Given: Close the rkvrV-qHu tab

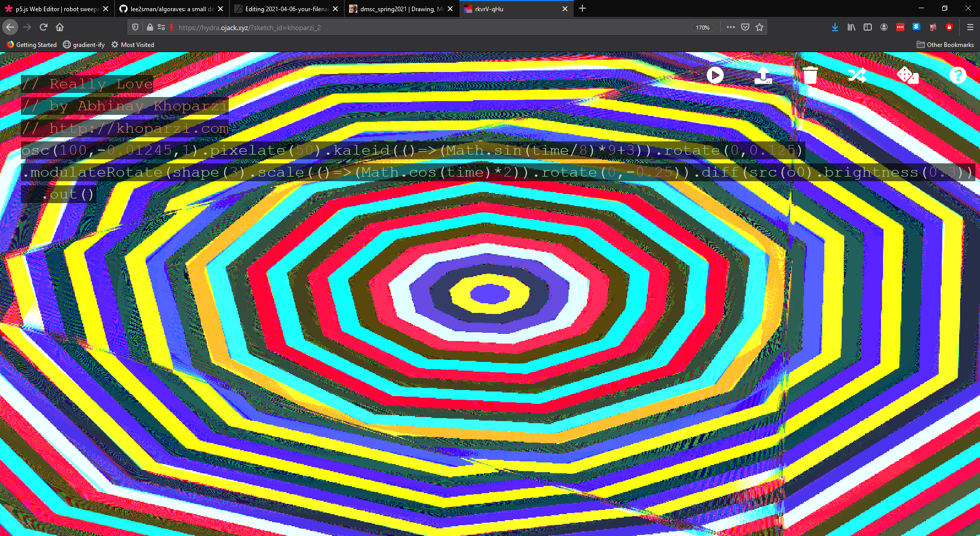Looking at the screenshot, I should pyautogui.click(x=565, y=9).
